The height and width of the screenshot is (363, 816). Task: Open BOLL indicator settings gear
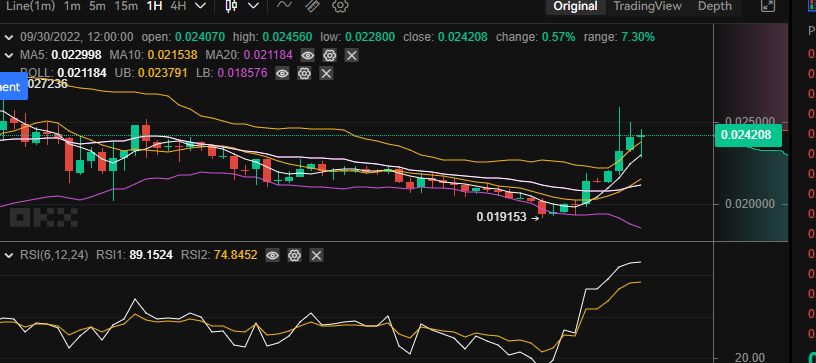click(x=304, y=73)
